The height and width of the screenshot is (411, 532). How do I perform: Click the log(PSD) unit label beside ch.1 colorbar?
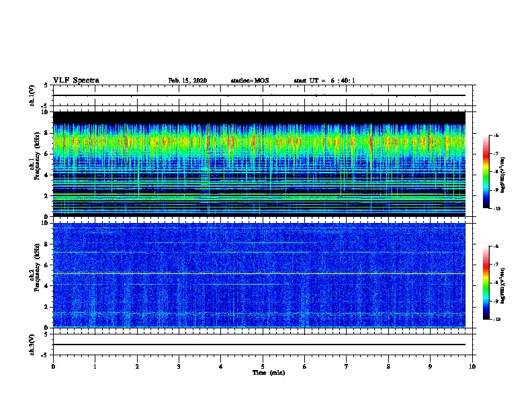tap(502, 175)
